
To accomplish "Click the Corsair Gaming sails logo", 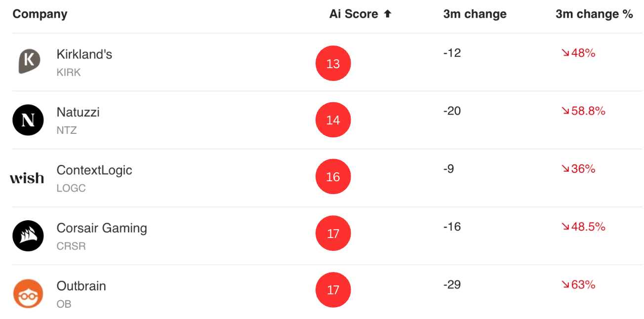I will tap(28, 236).
